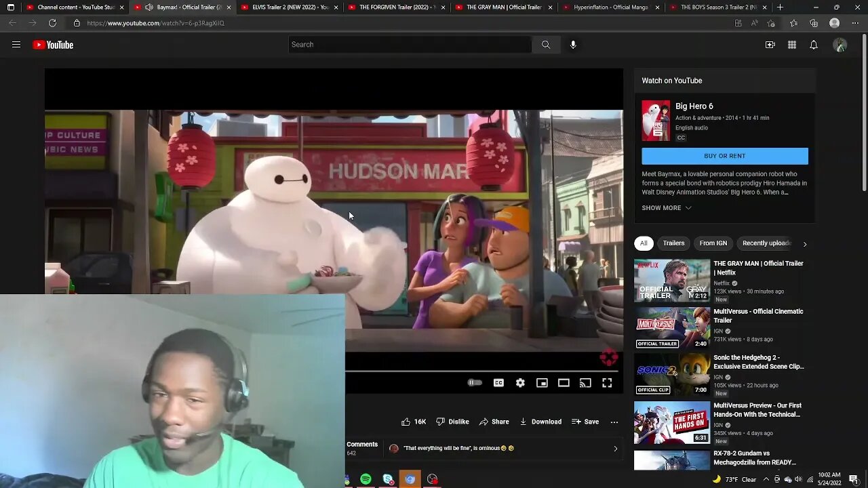The height and width of the screenshot is (488, 868).
Task: Go to the YouTube home logo
Action: [x=53, y=45]
